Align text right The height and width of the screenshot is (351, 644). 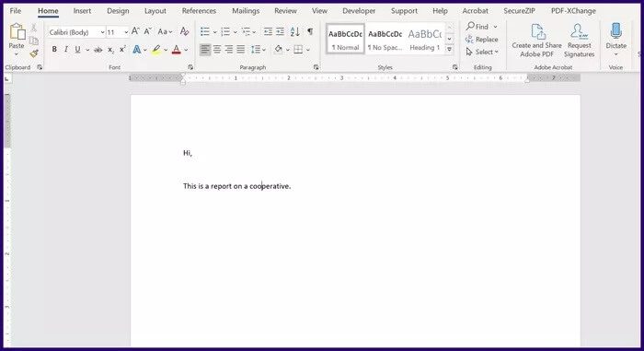click(229, 50)
